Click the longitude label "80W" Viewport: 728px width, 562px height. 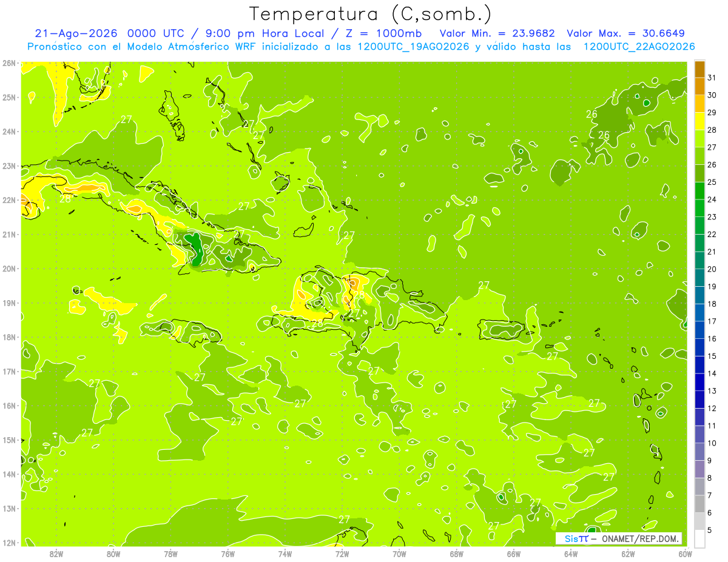click(113, 554)
